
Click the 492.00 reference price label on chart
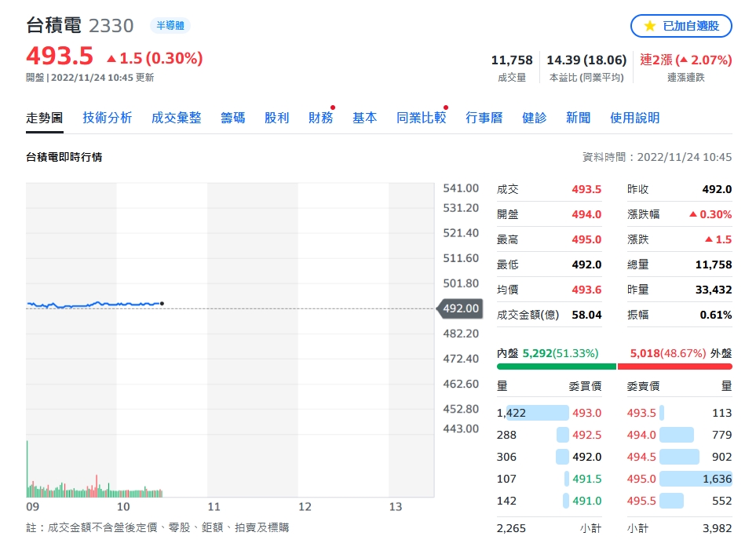pyautogui.click(x=460, y=308)
